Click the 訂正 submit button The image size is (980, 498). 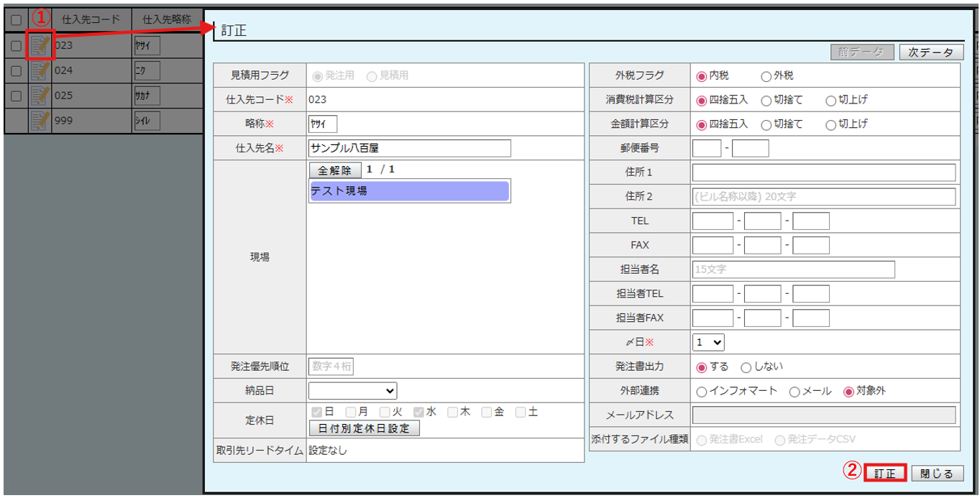click(x=885, y=474)
